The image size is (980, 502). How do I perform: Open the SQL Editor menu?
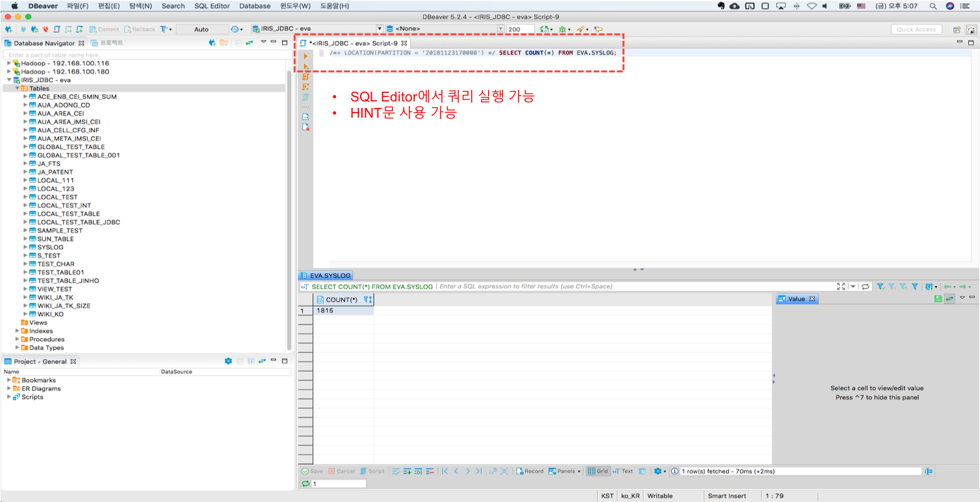(x=212, y=6)
